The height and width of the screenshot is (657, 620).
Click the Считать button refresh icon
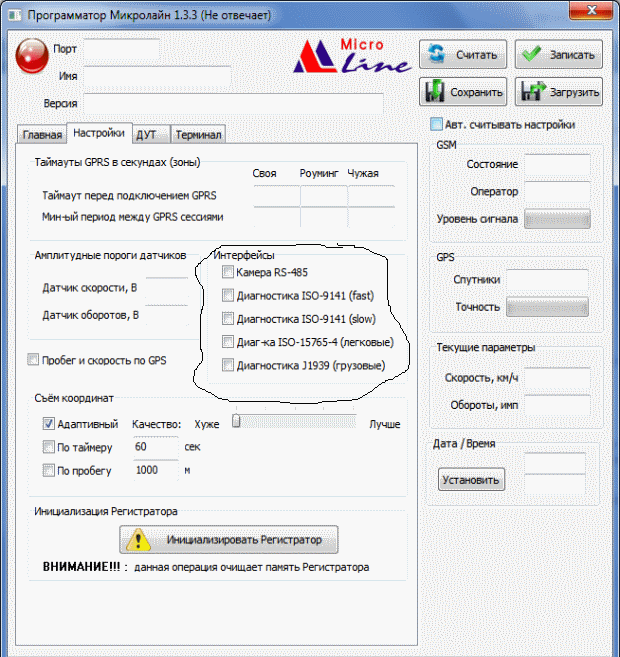[x=436, y=55]
